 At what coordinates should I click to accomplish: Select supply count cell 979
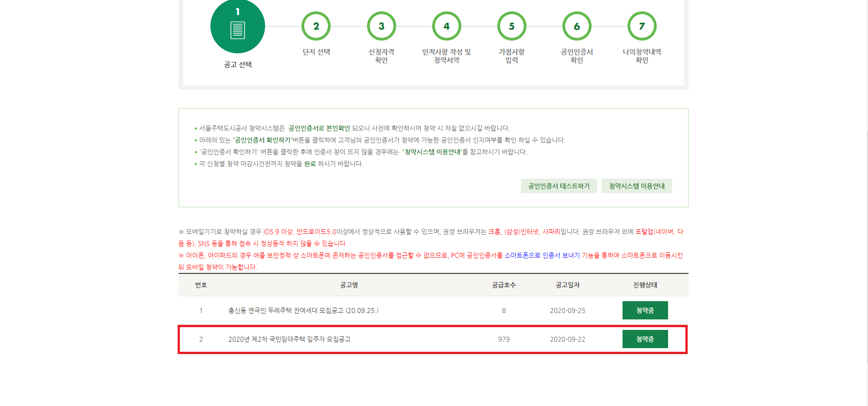[x=504, y=339]
